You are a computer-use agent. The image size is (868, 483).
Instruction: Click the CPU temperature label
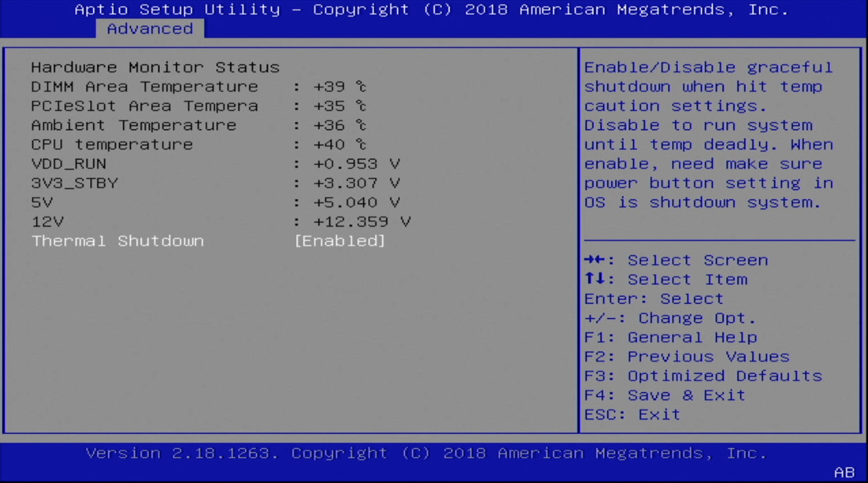pos(112,145)
